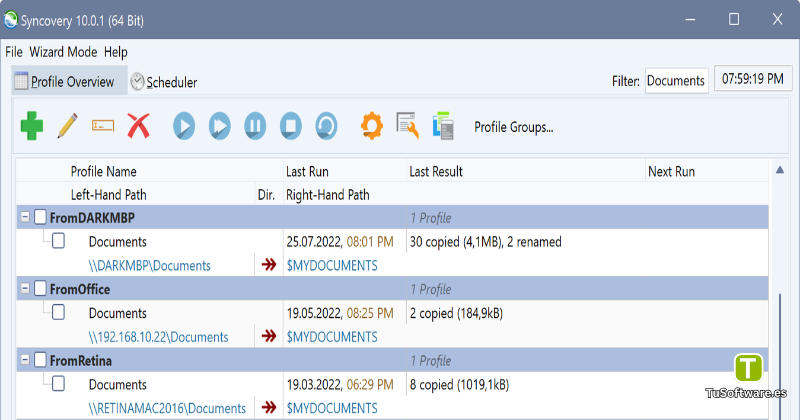Open program settings via orange gear
This screenshot has height=420, width=800.
coord(372,126)
